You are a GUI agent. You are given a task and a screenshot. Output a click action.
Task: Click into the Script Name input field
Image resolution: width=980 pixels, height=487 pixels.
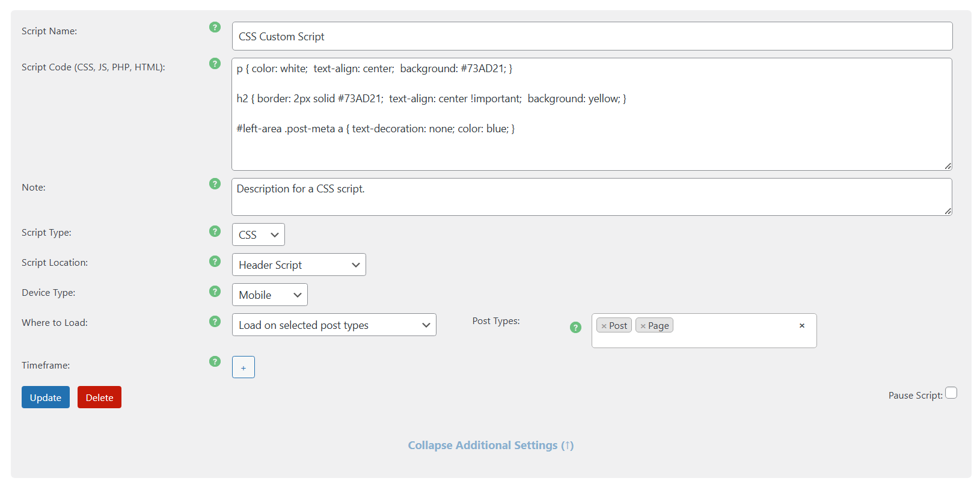click(x=592, y=36)
